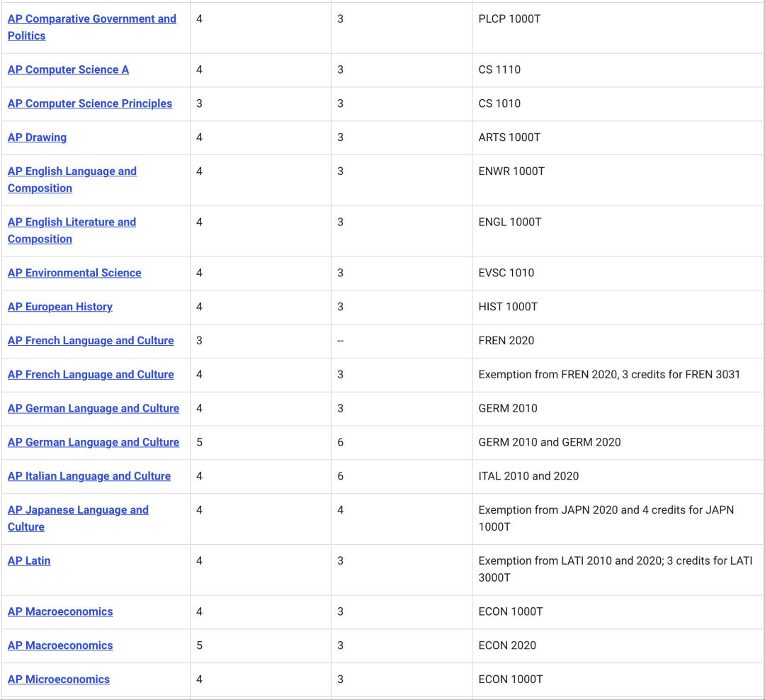Click the AP Latin link
The height and width of the screenshot is (700, 765).
[x=29, y=561]
